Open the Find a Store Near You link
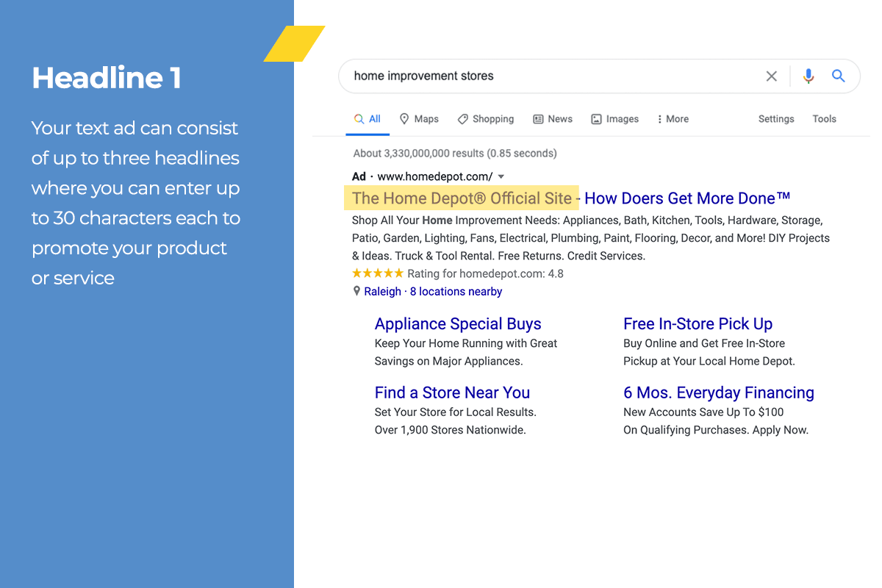882x588 pixels. (452, 392)
